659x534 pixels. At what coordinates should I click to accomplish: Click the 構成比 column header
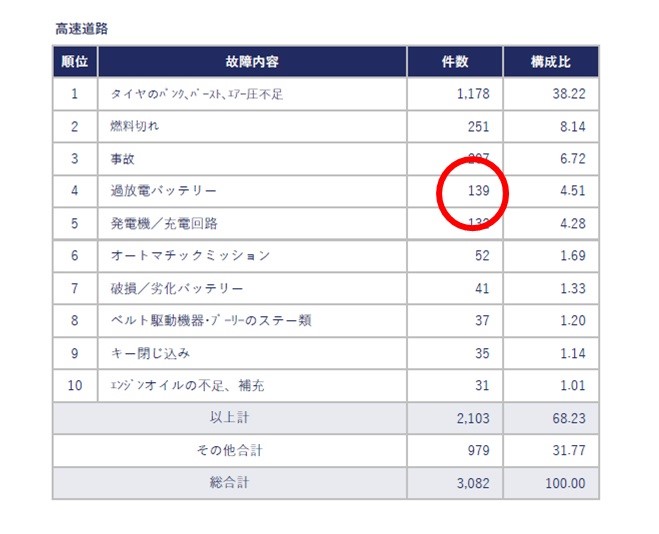(x=550, y=62)
